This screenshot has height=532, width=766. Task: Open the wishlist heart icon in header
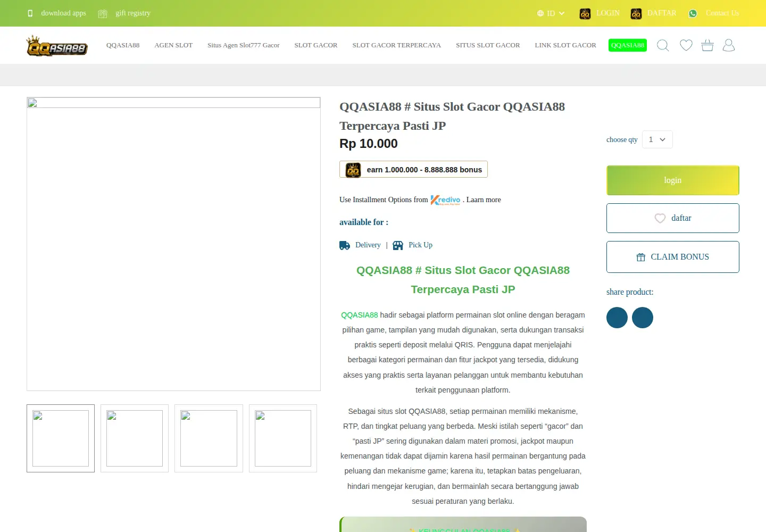click(686, 45)
